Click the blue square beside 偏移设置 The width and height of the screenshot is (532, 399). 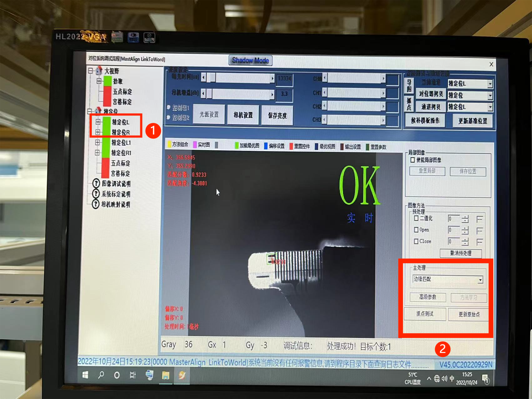pyautogui.click(x=266, y=146)
